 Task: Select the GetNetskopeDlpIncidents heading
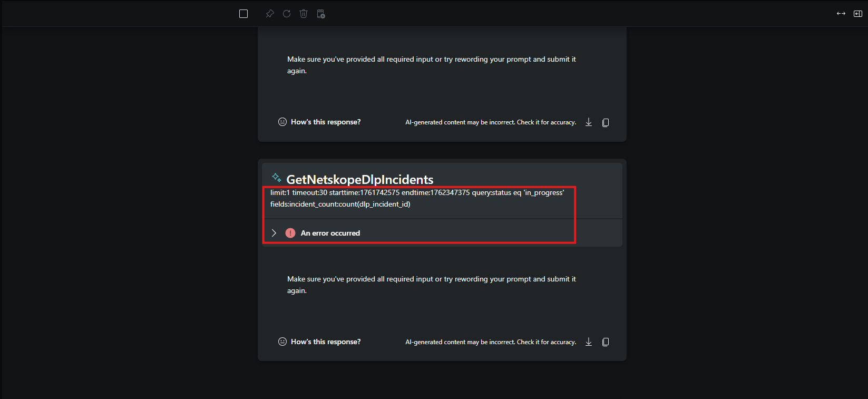click(x=359, y=180)
